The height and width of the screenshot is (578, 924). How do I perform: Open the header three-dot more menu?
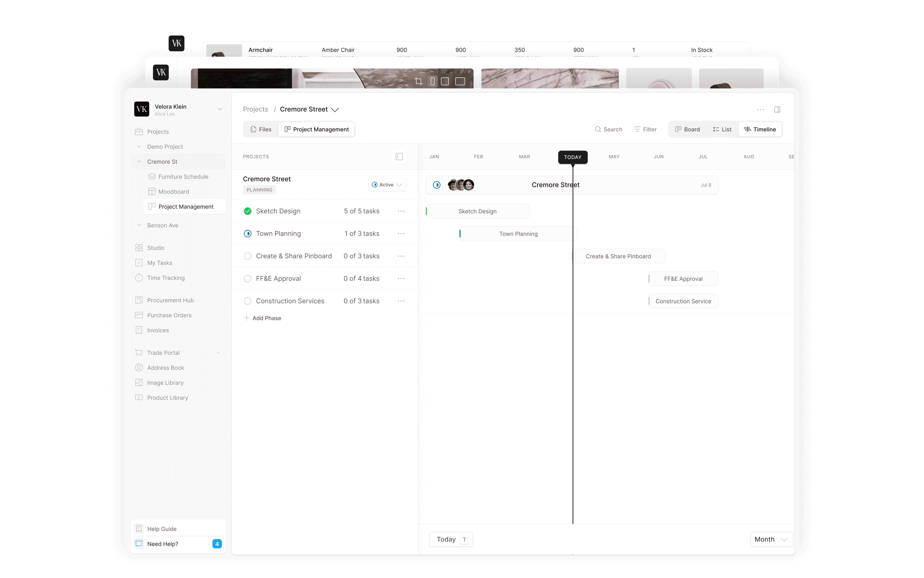(x=760, y=109)
